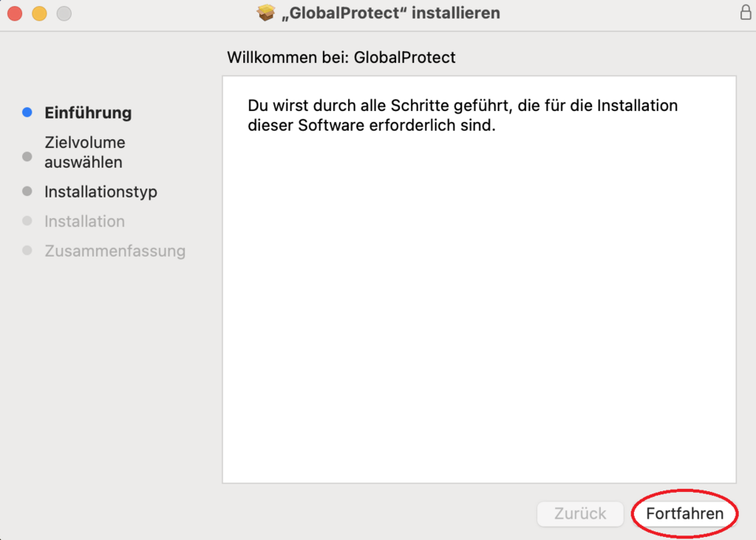Click the window title "GlobalProtect" installieren
Image resolution: width=756 pixels, height=540 pixels.
pos(390,13)
